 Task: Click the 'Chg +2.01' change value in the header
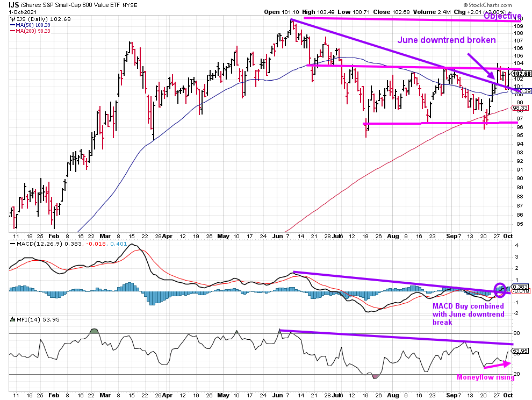coord(468,12)
